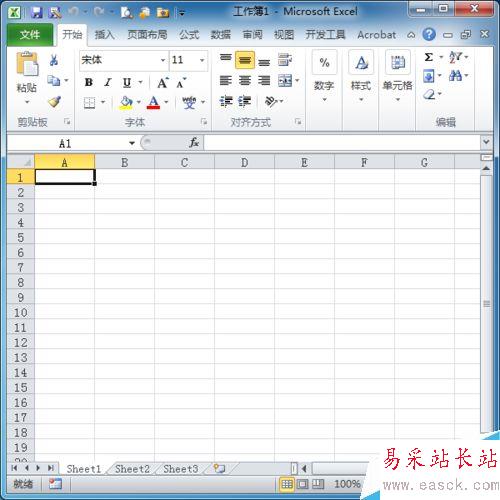The image size is (500, 500).
Task: Switch to Normal view in status bar
Action: click(287, 484)
